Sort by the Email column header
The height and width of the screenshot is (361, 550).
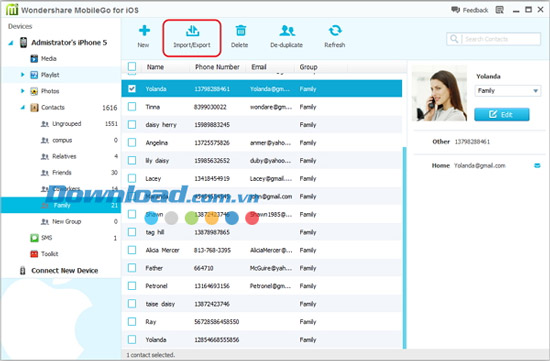pyautogui.click(x=259, y=67)
